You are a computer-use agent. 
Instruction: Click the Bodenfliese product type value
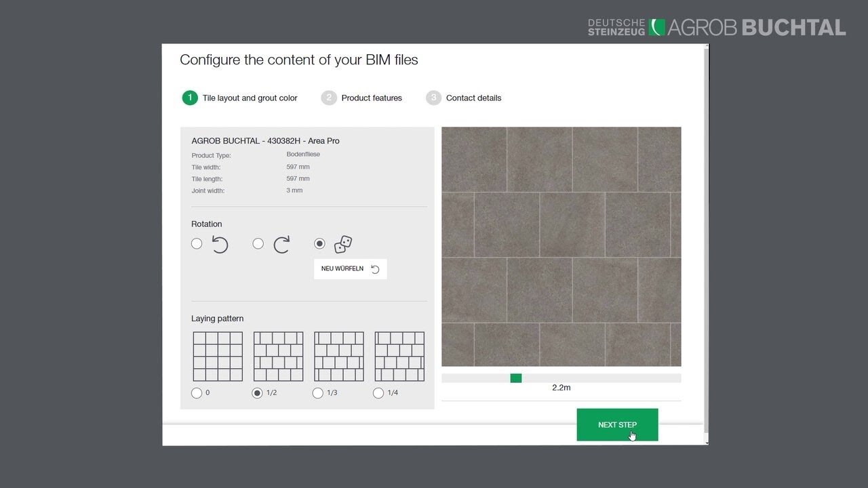[303, 155]
